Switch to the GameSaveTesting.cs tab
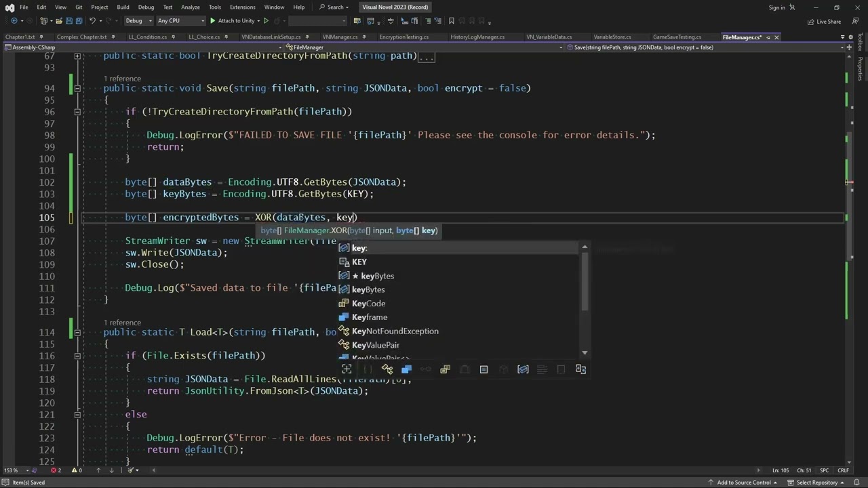Image resolution: width=868 pixels, height=488 pixels. click(677, 37)
